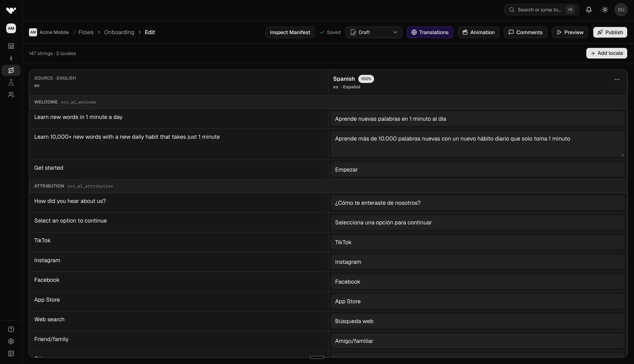
Task: Click source text 'Select an option to continue'
Action: click(x=70, y=221)
